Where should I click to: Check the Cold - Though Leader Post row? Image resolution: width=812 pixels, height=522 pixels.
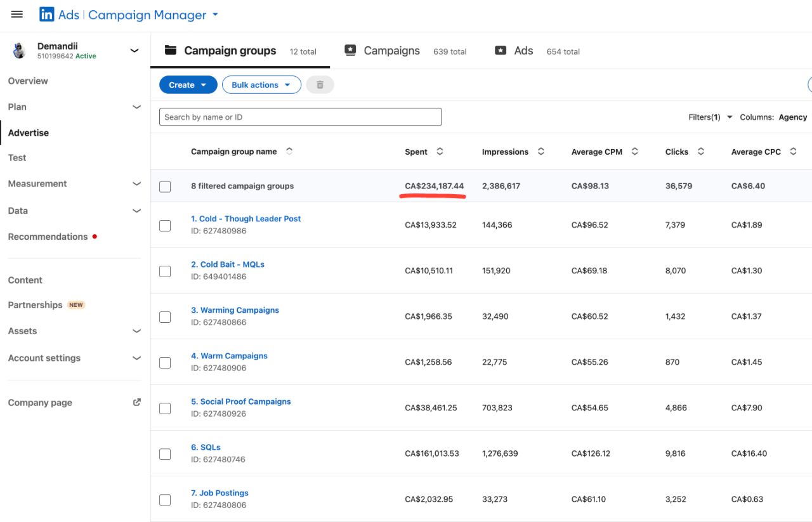point(165,225)
